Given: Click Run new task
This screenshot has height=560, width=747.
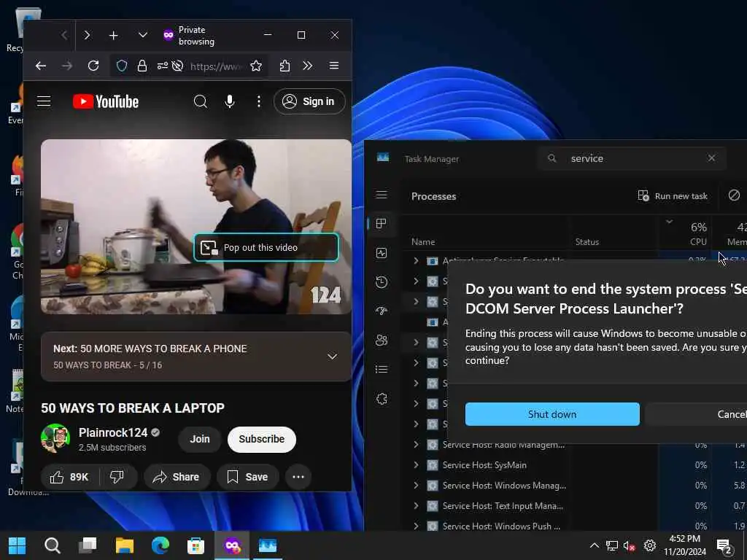Looking at the screenshot, I should (x=673, y=195).
